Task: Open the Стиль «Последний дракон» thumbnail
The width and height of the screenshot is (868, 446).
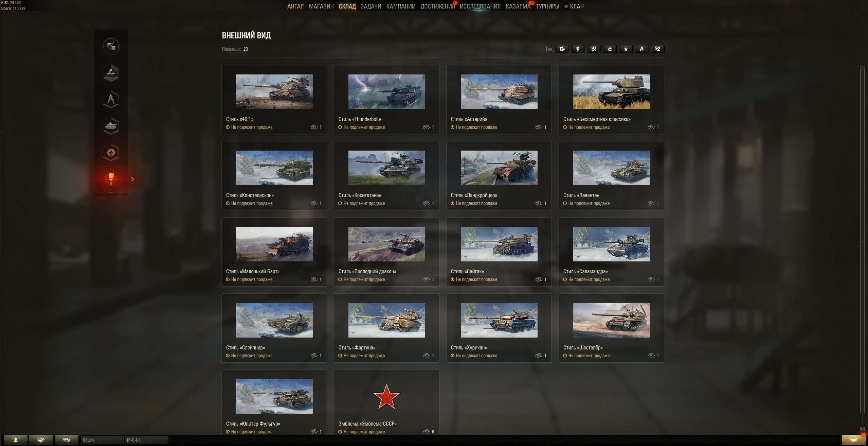Action: [387, 244]
